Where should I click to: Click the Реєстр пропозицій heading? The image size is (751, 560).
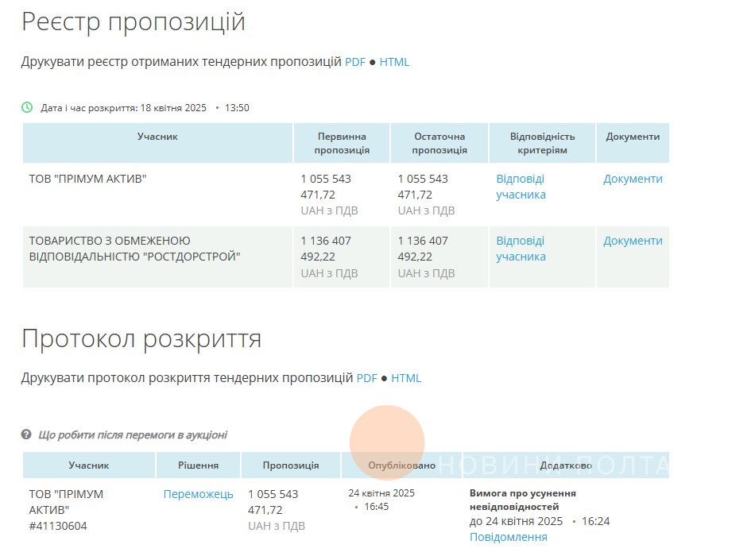[134, 22]
